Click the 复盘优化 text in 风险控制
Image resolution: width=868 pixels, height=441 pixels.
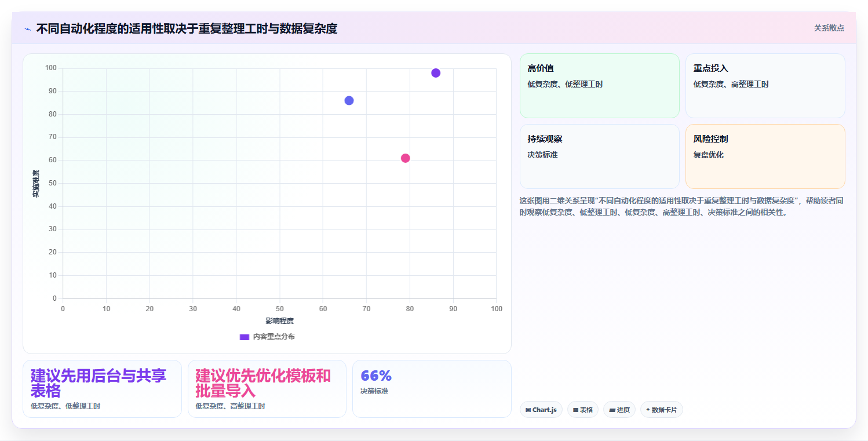[x=709, y=155]
